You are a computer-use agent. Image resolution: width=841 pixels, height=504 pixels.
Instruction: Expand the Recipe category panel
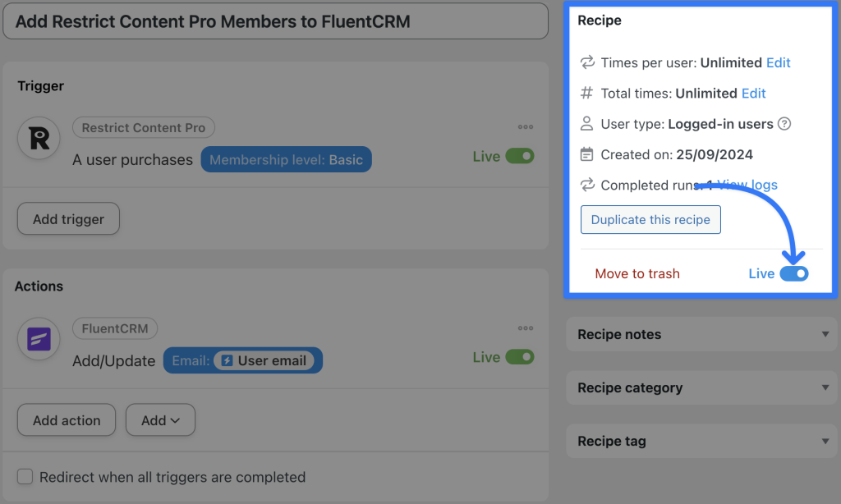coord(701,387)
